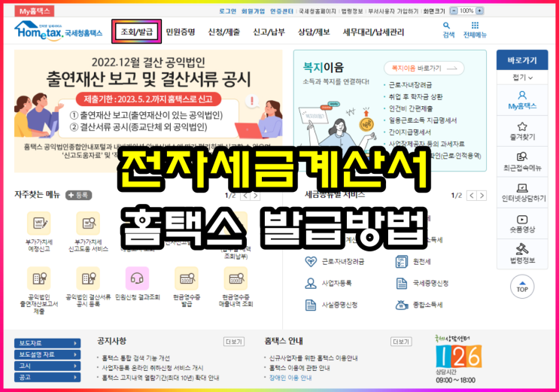This screenshot has width=559, height=392.
Task: Click the 등록 button beside 자주찾는 메뉴
Action: click(x=78, y=195)
